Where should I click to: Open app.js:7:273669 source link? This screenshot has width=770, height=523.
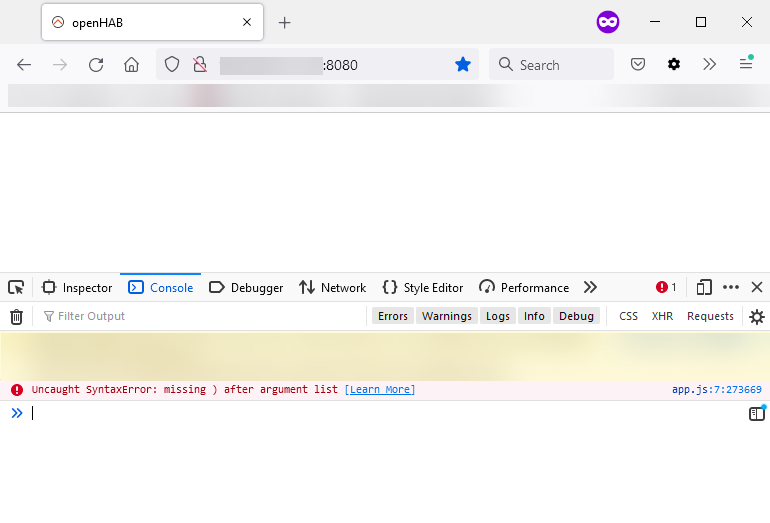(x=716, y=390)
